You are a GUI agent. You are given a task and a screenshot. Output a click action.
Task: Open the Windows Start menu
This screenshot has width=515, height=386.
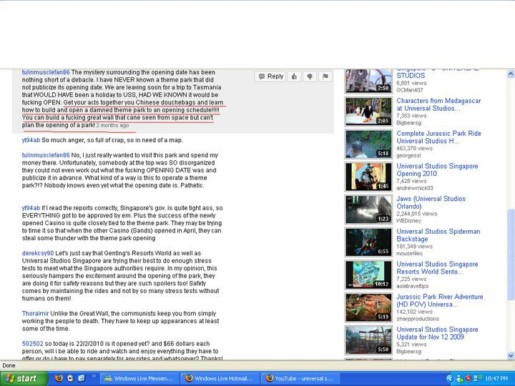click(x=23, y=379)
